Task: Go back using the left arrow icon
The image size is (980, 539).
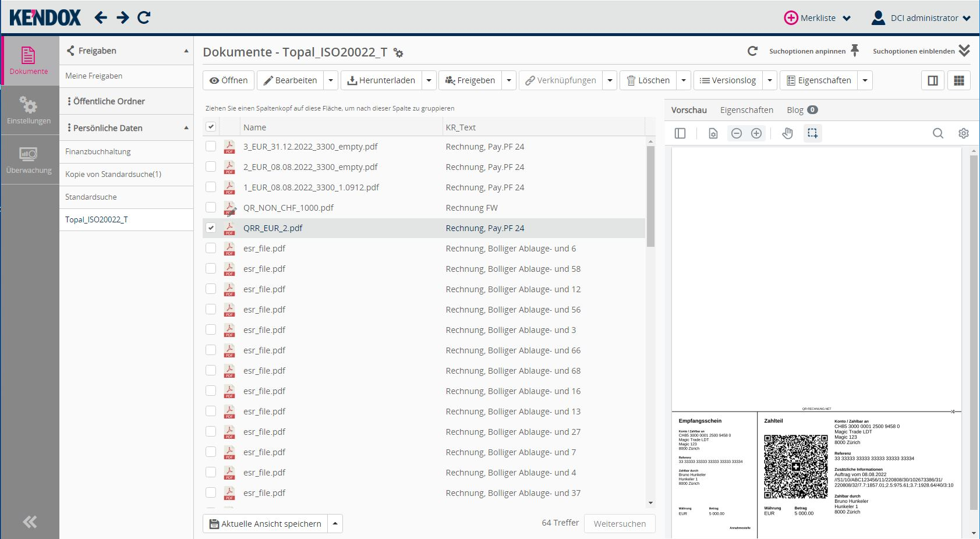Action: [101, 18]
